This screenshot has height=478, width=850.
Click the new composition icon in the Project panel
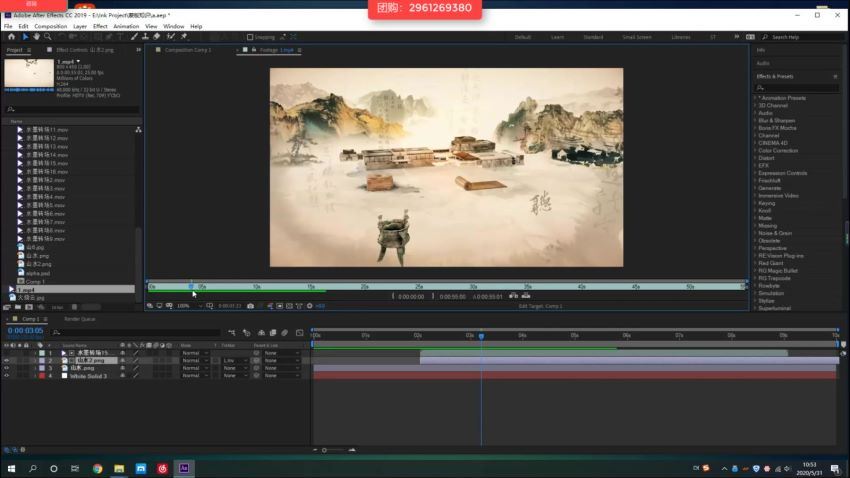pos(29,307)
